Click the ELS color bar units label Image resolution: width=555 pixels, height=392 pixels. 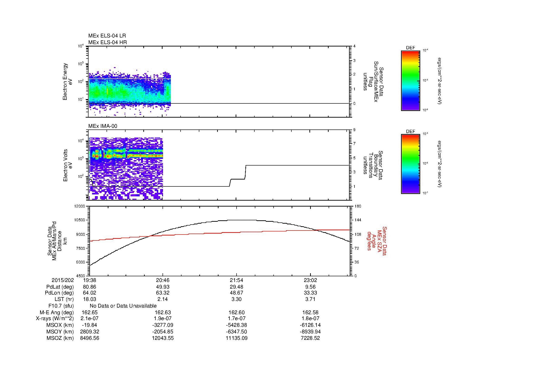pyautogui.click(x=440, y=81)
